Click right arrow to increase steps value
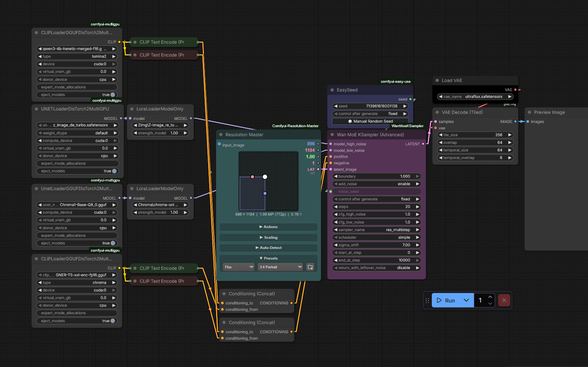 coord(417,207)
